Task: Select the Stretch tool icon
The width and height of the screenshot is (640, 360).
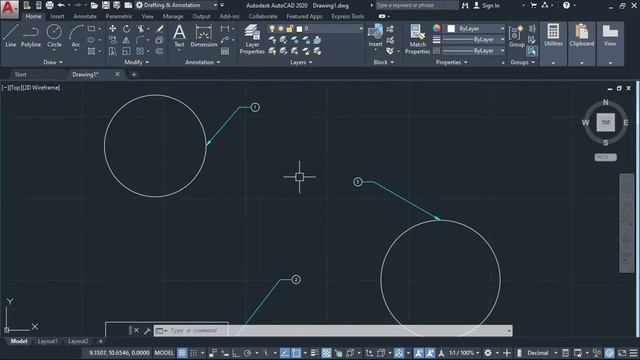Action: [x=112, y=51]
